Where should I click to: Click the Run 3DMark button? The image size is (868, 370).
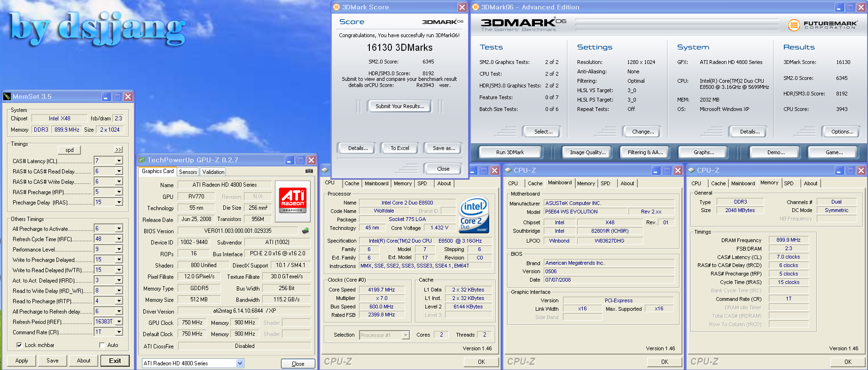pyautogui.click(x=510, y=152)
